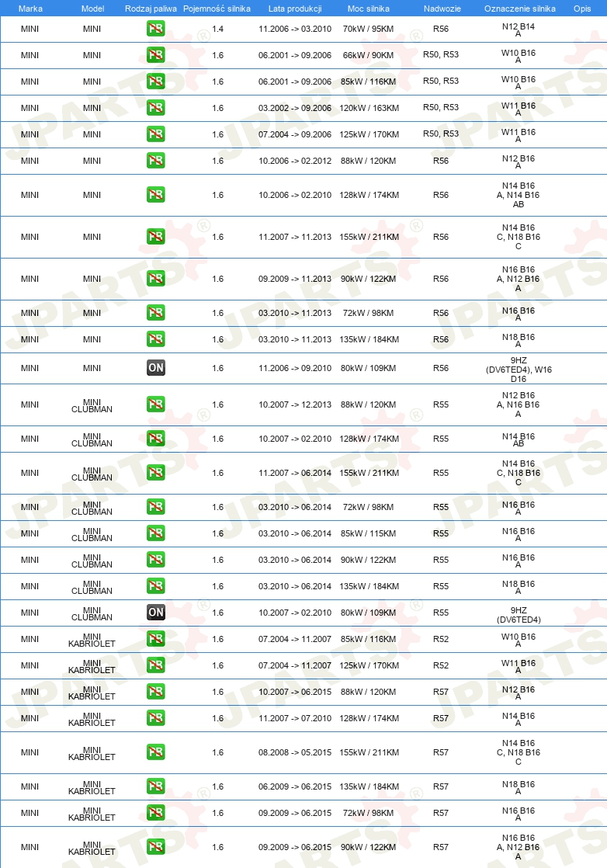Click the petrol icon for Kabriolet 155kW / 211KM
This screenshot has height=868, width=607.
pyautogui.click(x=155, y=752)
